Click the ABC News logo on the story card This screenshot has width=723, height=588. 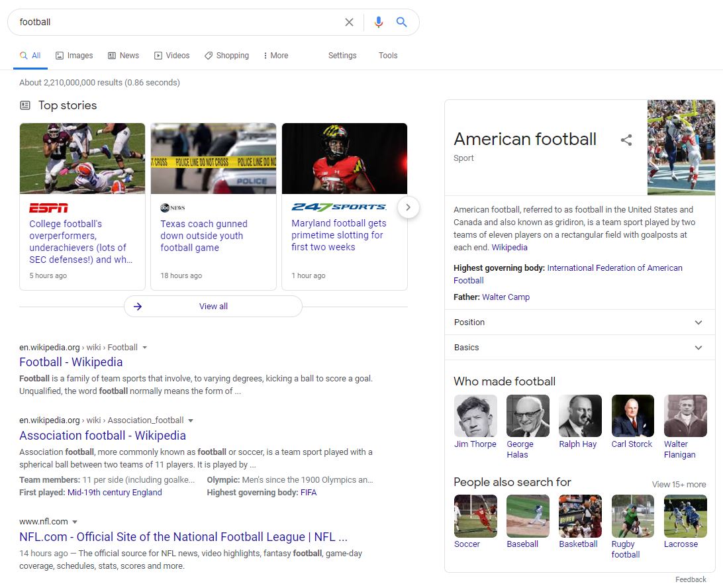tap(172, 208)
